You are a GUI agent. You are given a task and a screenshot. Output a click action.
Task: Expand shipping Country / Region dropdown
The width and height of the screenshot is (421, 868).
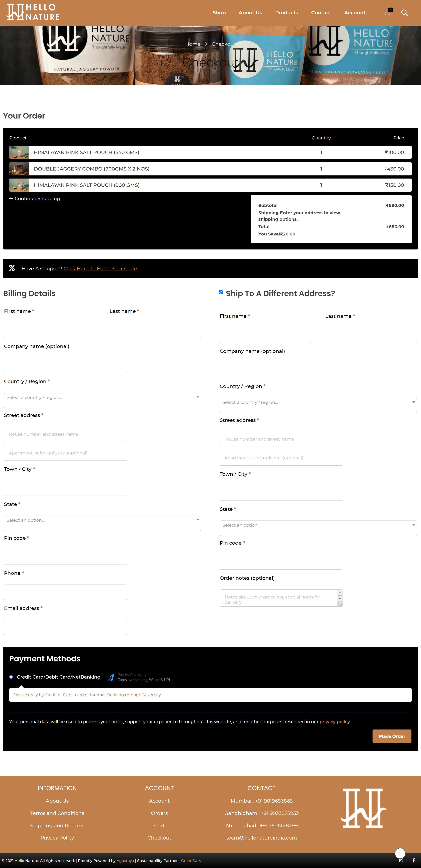pyautogui.click(x=318, y=405)
